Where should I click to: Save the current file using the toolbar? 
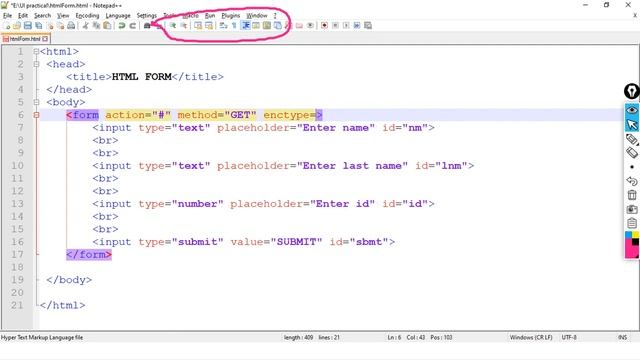28,25
